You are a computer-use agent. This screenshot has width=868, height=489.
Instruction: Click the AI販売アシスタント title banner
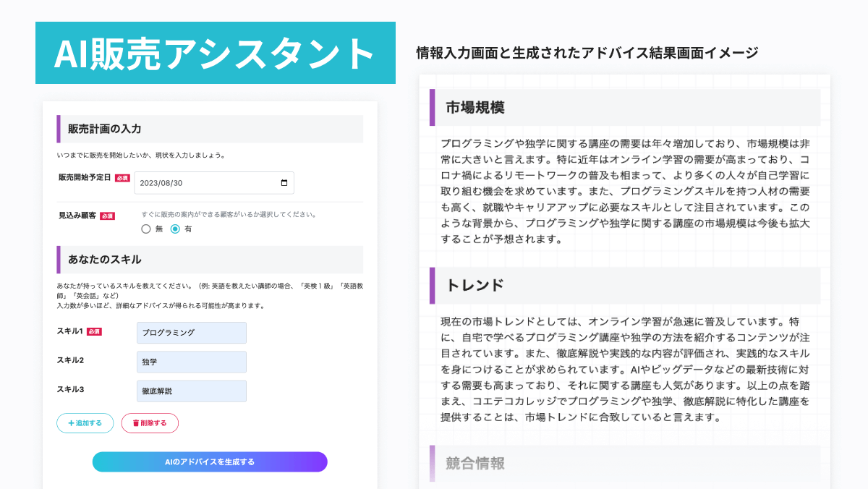pyautogui.click(x=215, y=53)
